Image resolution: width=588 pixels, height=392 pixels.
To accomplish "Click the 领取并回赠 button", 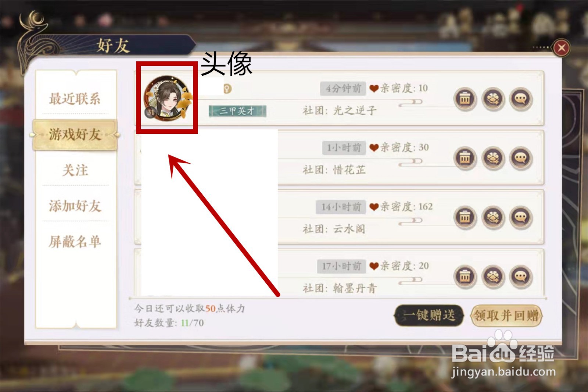I will (x=506, y=316).
